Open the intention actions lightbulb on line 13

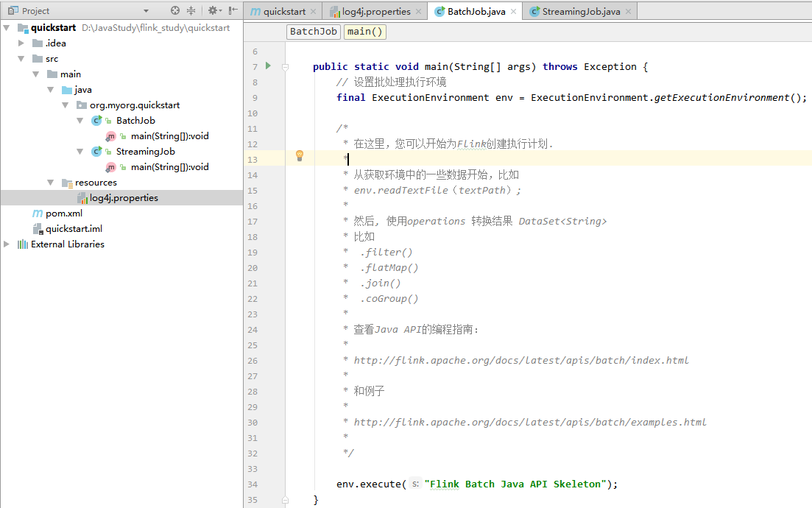pos(299,155)
